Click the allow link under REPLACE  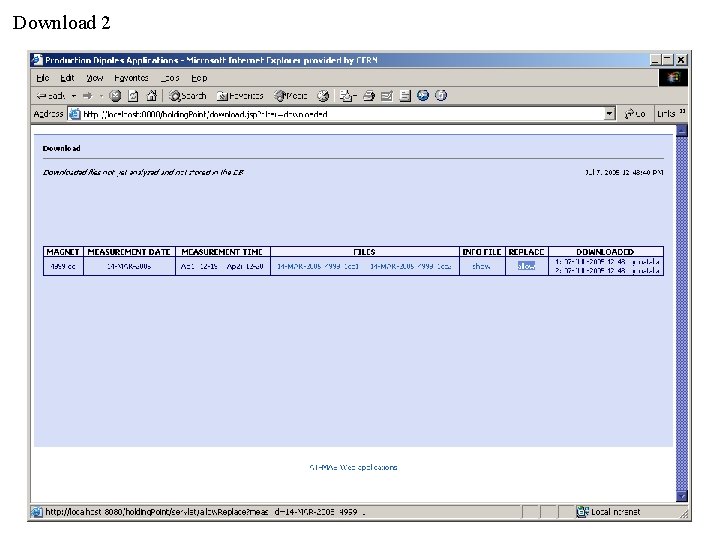click(526, 266)
